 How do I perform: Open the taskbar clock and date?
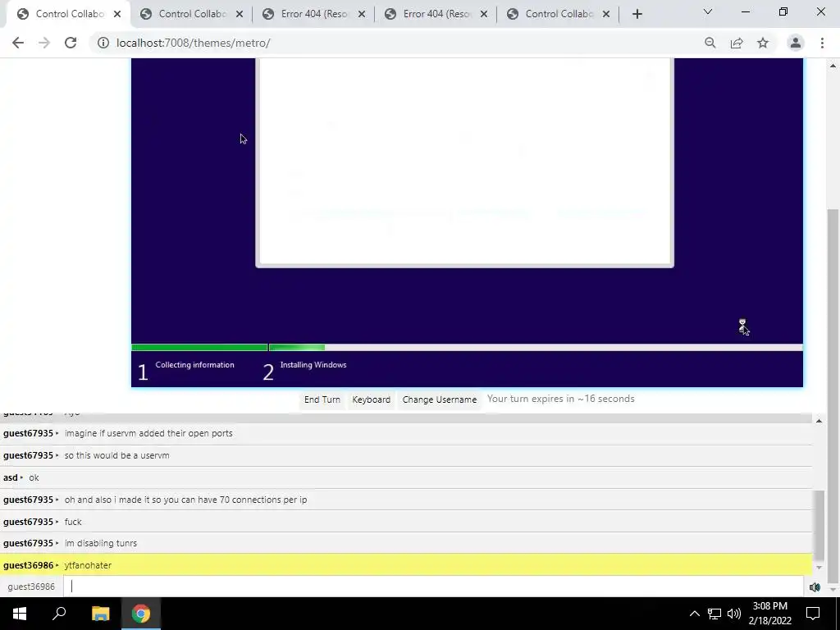[x=769, y=614]
